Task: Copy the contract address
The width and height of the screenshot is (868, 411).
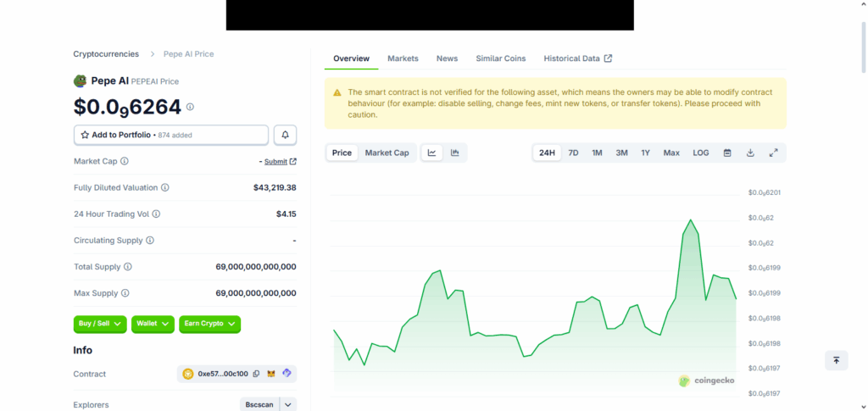Action: tap(256, 374)
